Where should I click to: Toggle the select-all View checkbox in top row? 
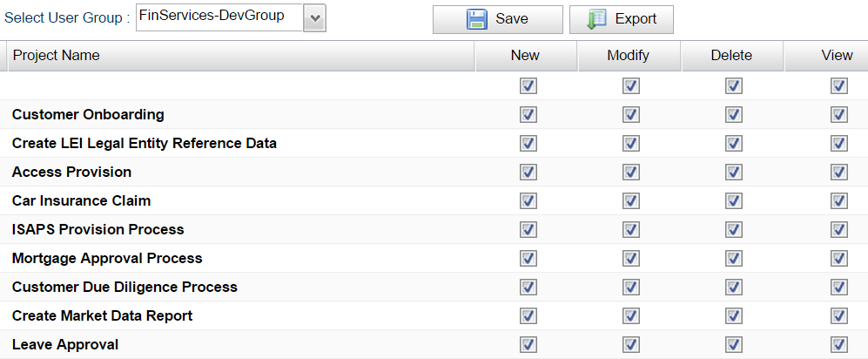pos(839,86)
